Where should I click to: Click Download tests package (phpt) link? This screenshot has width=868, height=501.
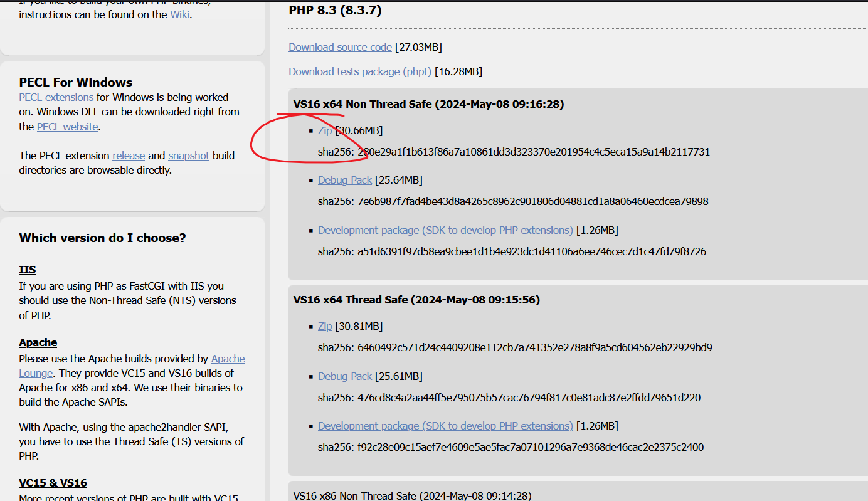coord(360,71)
